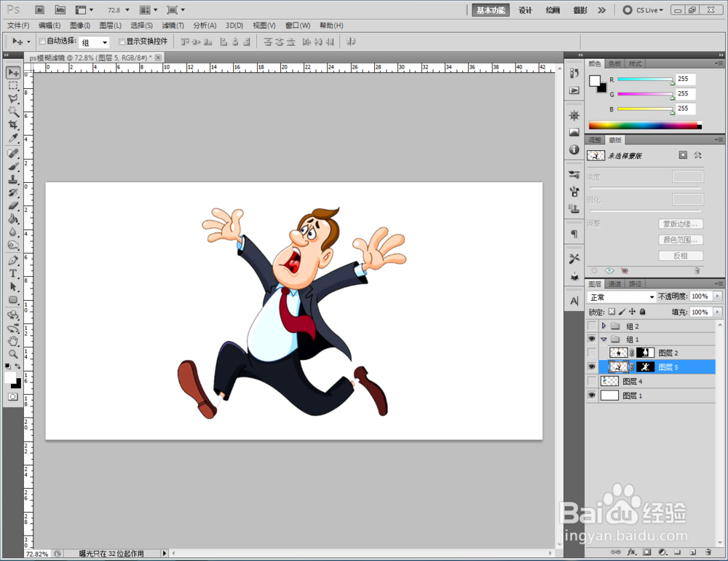Select the Zoom tool
This screenshot has width=728, height=561.
13,354
